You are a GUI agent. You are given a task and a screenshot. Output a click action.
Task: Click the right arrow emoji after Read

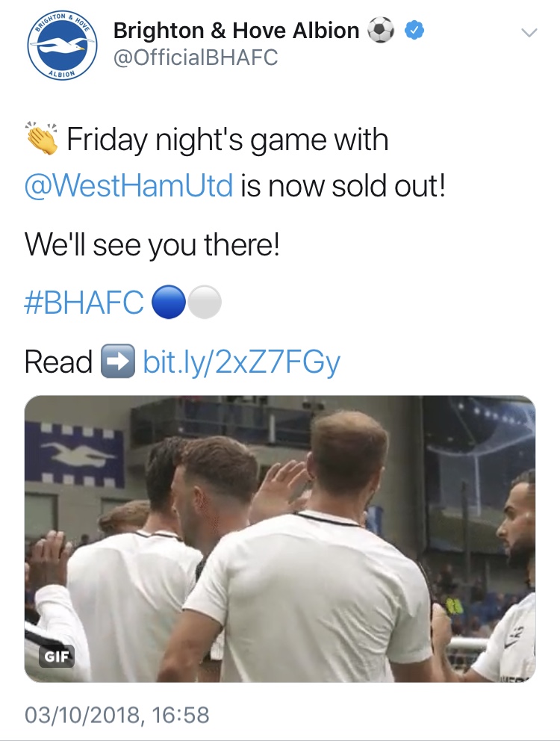pyautogui.click(x=117, y=362)
